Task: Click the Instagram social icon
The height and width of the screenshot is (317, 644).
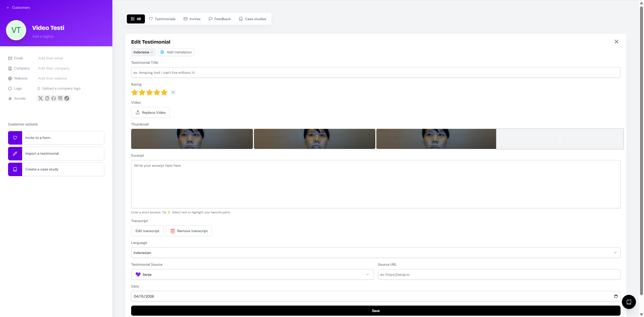Action: point(60,98)
